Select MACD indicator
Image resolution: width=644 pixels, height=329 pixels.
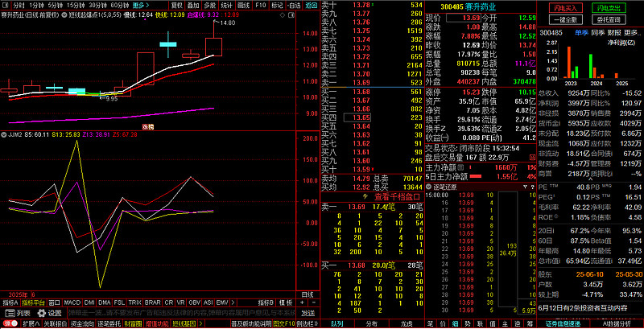click(x=72, y=302)
